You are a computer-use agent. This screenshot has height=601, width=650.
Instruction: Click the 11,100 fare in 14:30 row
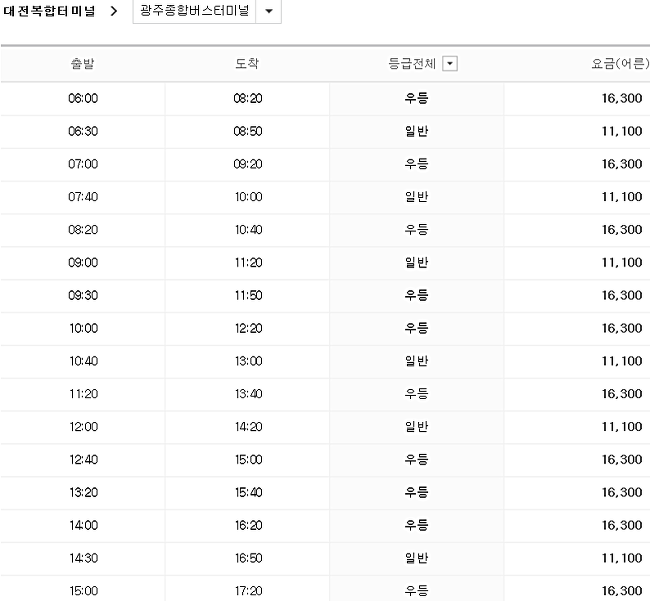point(622,558)
